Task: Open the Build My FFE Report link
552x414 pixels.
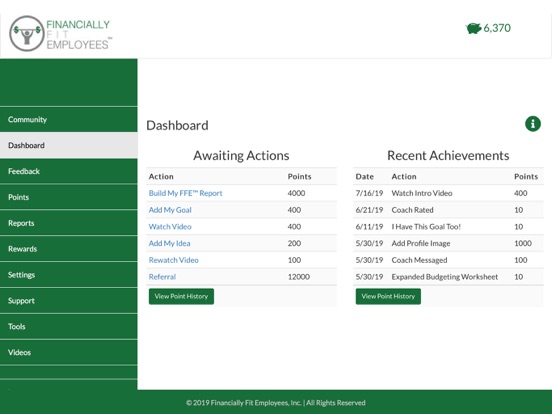Action: tap(185, 193)
